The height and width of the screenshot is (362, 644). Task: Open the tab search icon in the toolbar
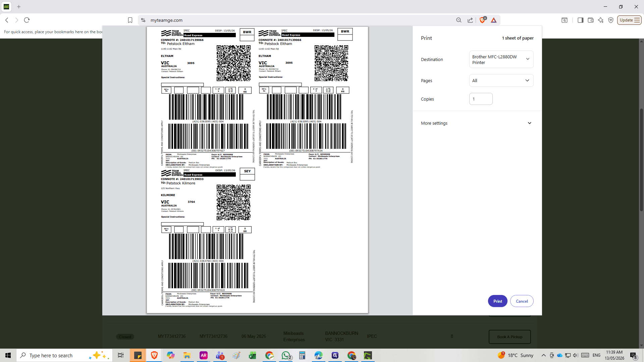pos(565,20)
